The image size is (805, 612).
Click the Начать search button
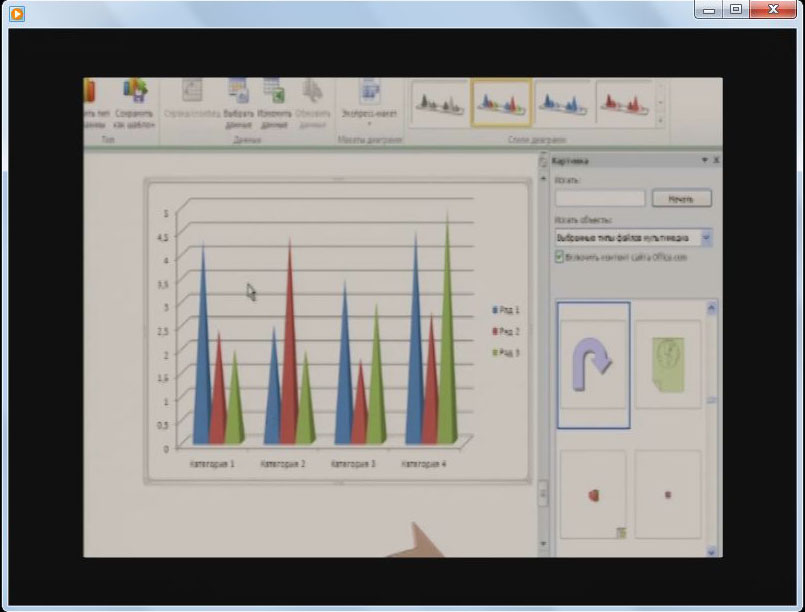click(x=681, y=199)
